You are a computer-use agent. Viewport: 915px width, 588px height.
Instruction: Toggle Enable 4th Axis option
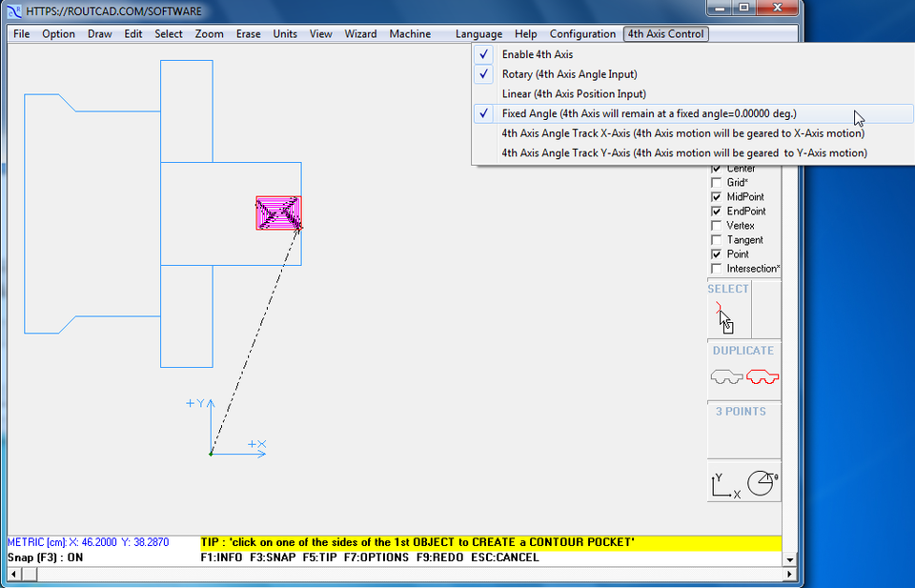coord(539,54)
